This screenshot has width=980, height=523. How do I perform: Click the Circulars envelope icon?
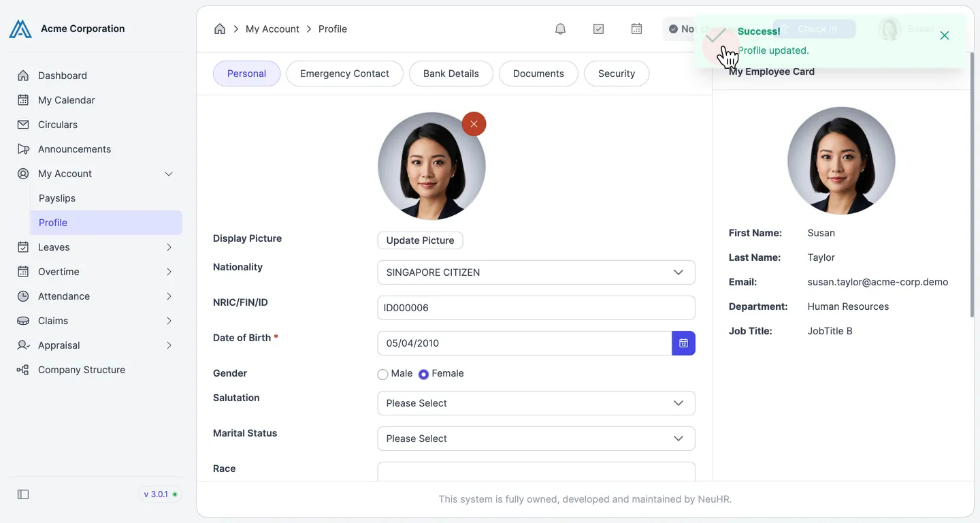pos(23,125)
